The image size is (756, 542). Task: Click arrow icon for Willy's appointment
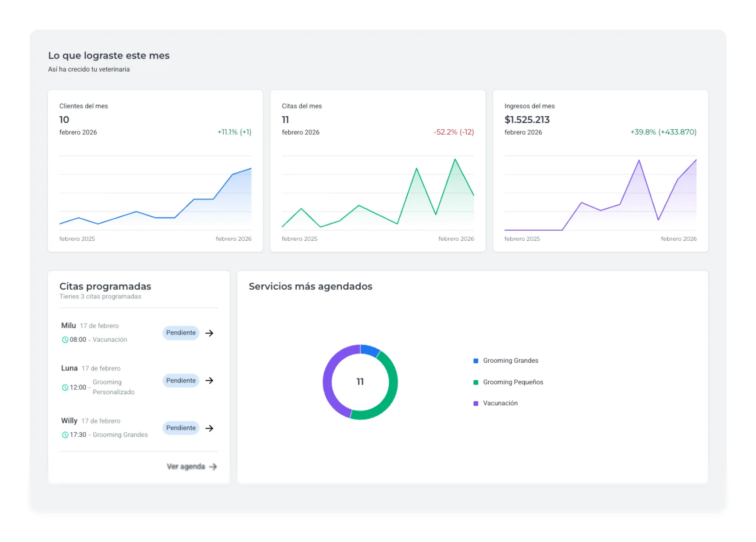[x=209, y=428]
